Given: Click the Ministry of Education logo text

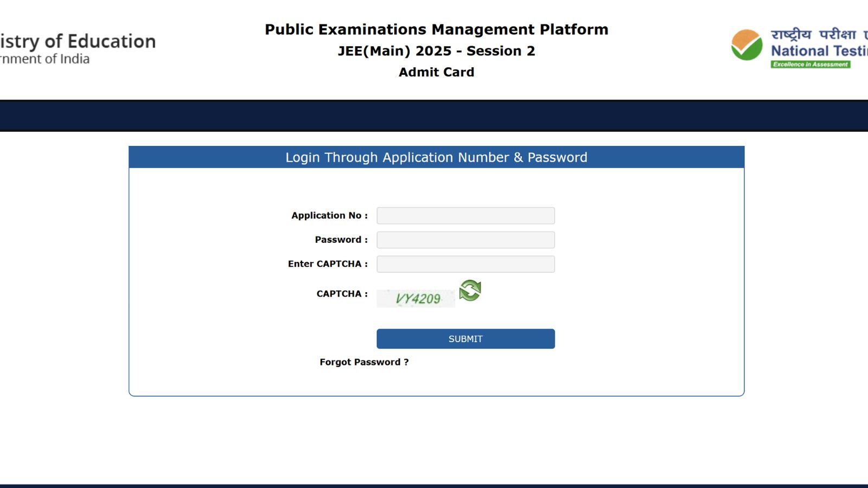Looking at the screenshot, I should tap(78, 42).
